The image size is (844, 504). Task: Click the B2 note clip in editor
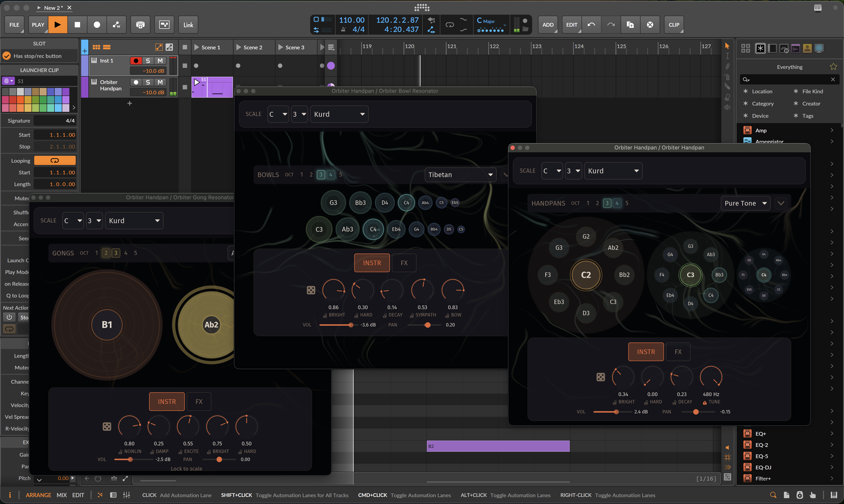tap(498, 446)
